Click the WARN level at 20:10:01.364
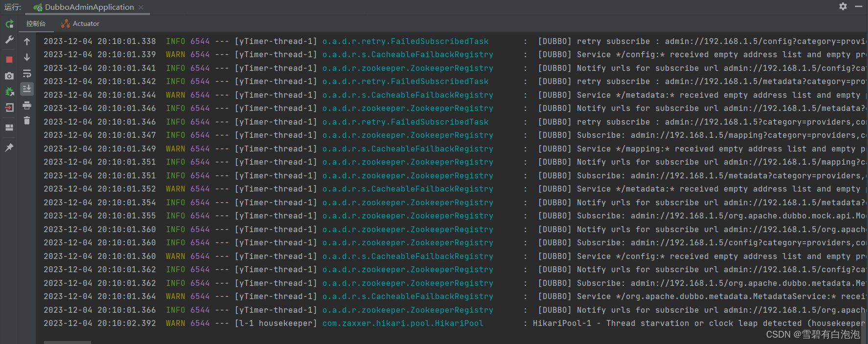This screenshot has width=868, height=344. 175,297
